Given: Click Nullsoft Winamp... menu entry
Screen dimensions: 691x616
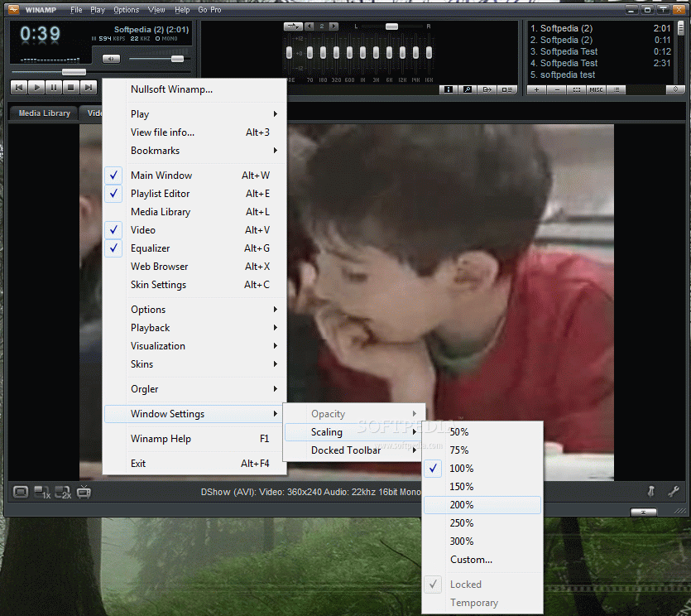Looking at the screenshot, I should click(194, 89).
